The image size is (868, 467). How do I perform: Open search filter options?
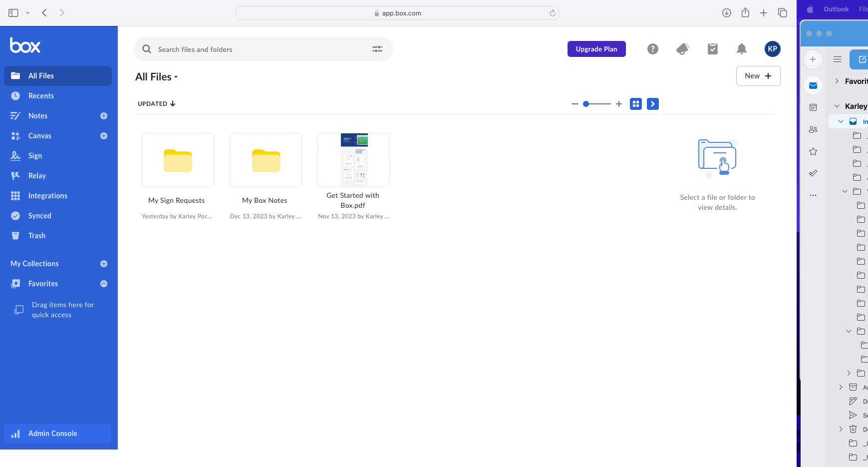377,49
